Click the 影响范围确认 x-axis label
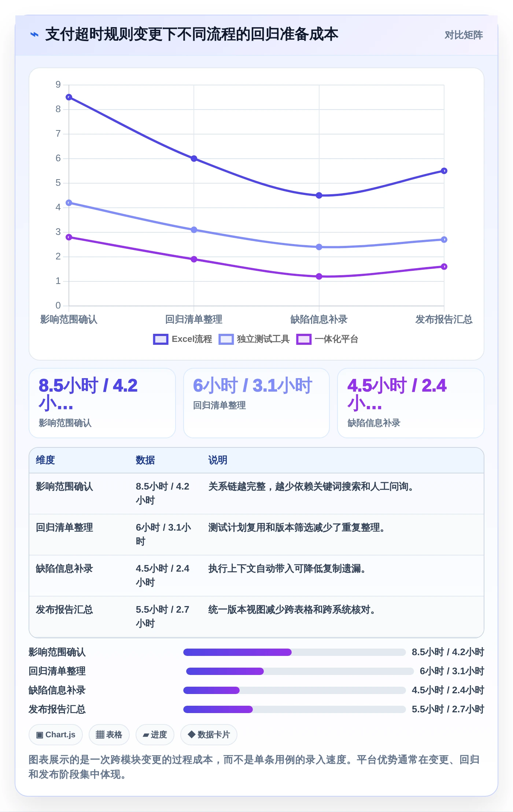513x812 pixels. 69,320
